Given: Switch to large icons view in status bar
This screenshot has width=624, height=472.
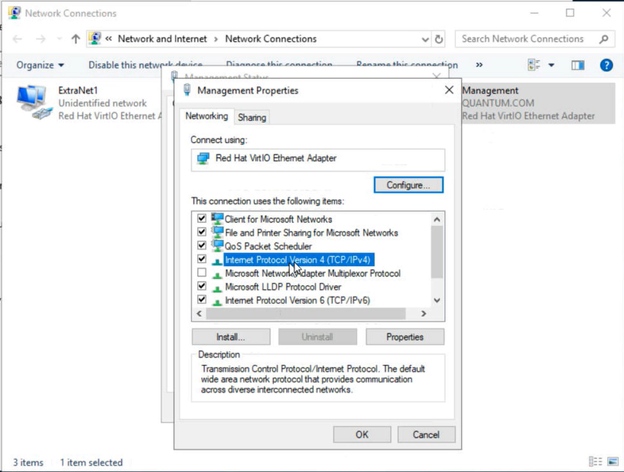Looking at the screenshot, I should pyautogui.click(x=612, y=462).
